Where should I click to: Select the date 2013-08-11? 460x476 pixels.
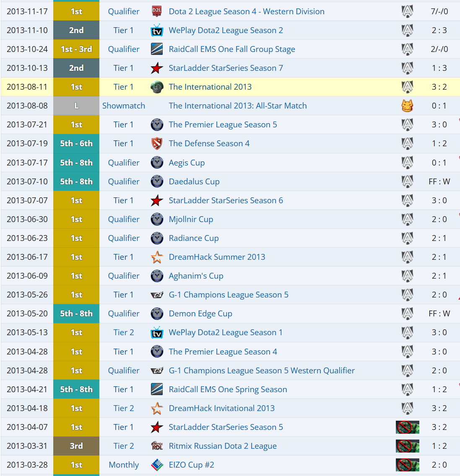coord(27,87)
